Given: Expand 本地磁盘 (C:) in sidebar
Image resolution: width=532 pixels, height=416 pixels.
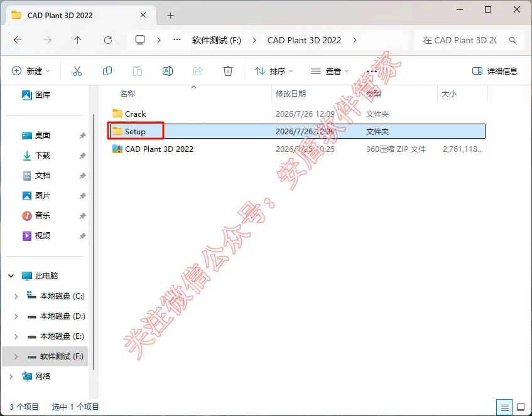Looking at the screenshot, I should (x=16, y=296).
